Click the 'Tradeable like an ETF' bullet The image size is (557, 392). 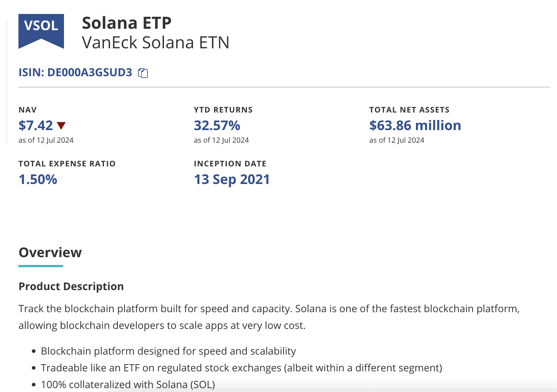241,368
